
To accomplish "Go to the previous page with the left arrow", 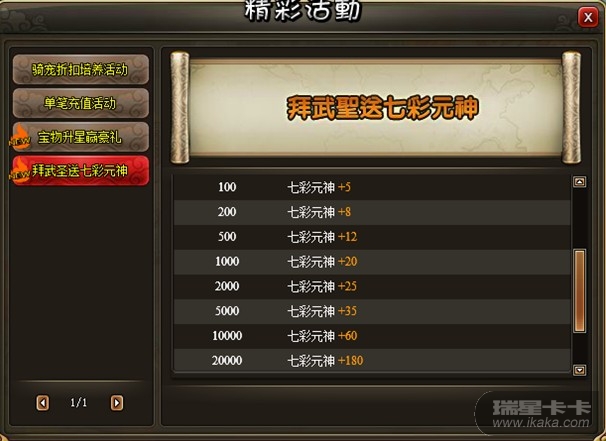I will pyautogui.click(x=43, y=403).
